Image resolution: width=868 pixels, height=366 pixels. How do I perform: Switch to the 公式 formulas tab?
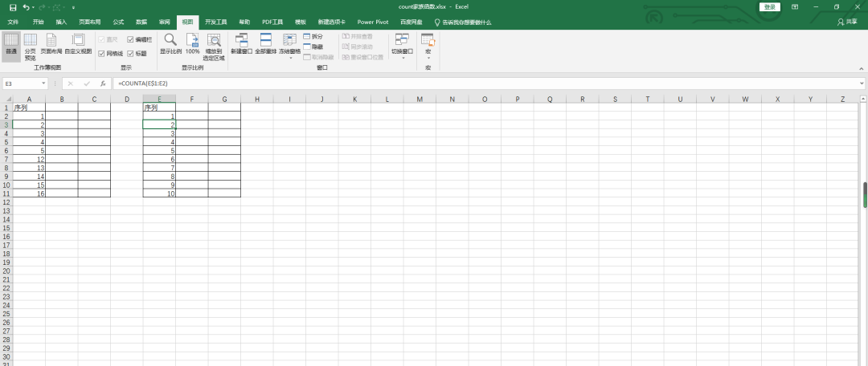(118, 22)
